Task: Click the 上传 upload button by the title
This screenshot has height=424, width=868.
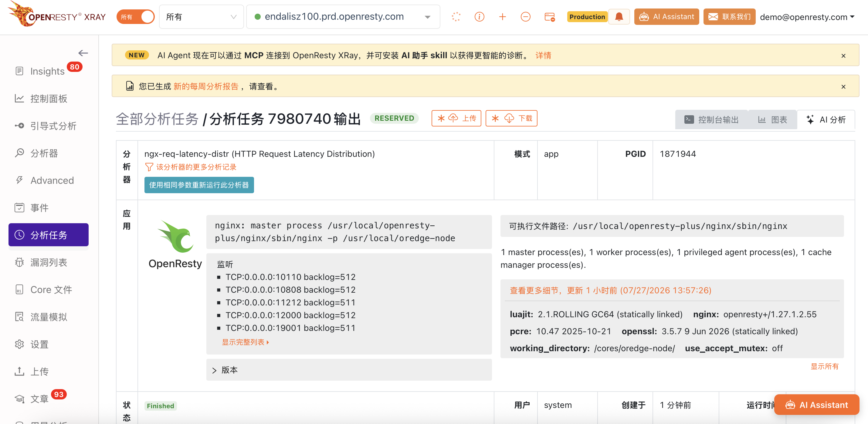Action: click(456, 118)
